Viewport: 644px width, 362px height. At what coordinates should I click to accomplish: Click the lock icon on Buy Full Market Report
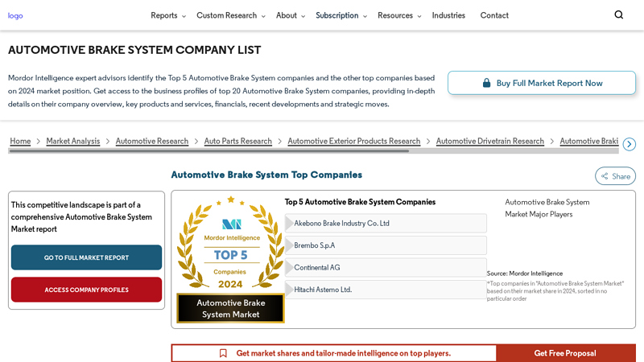tap(486, 83)
